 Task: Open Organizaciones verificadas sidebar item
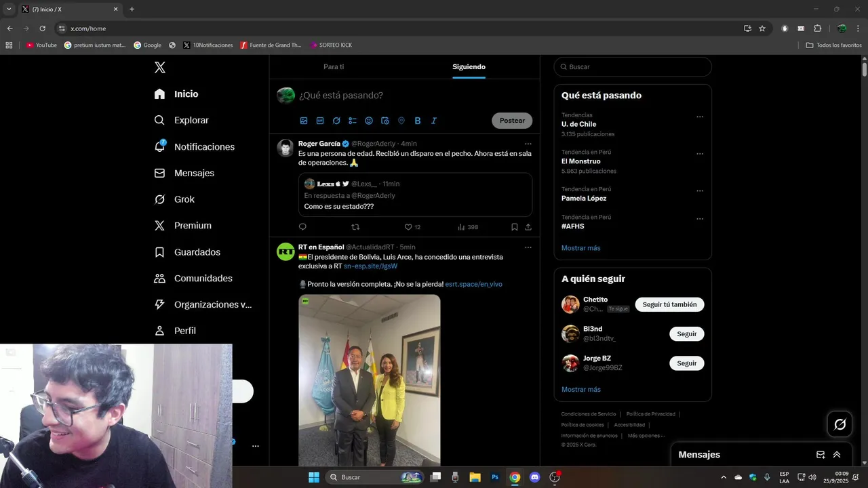point(203,304)
